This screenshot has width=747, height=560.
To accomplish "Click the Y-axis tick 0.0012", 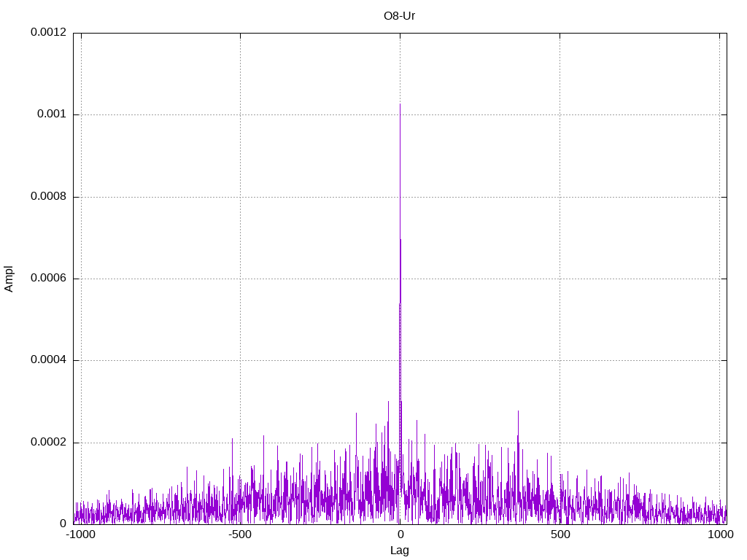I will point(49,32).
